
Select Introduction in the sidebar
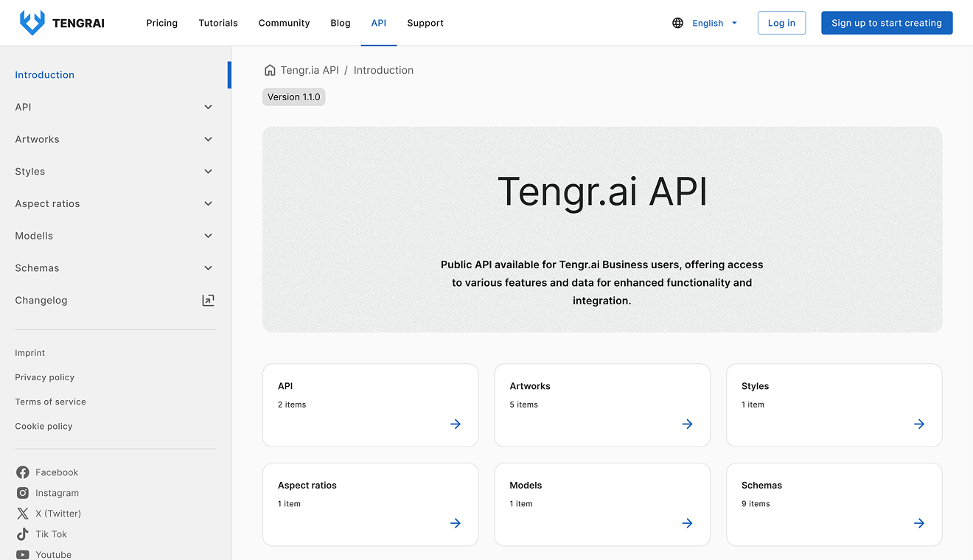(x=44, y=74)
